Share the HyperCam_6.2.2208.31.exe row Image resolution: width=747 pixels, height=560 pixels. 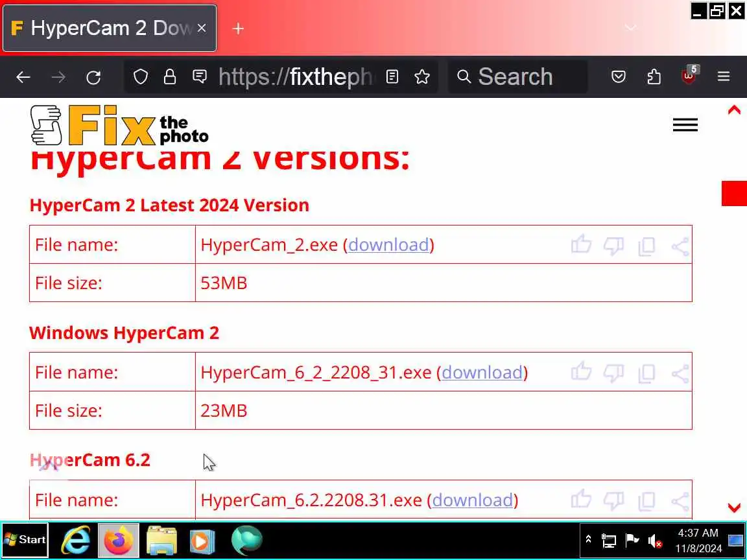click(x=680, y=502)
